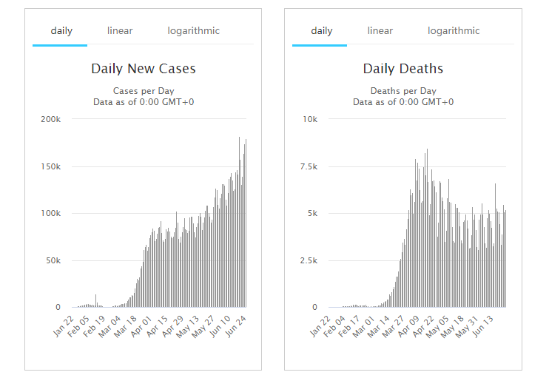Click the Jun 24 date label on x-axis
Image resolution: width=549 pixels, height=392 pixels.
[x=236, y=325]
